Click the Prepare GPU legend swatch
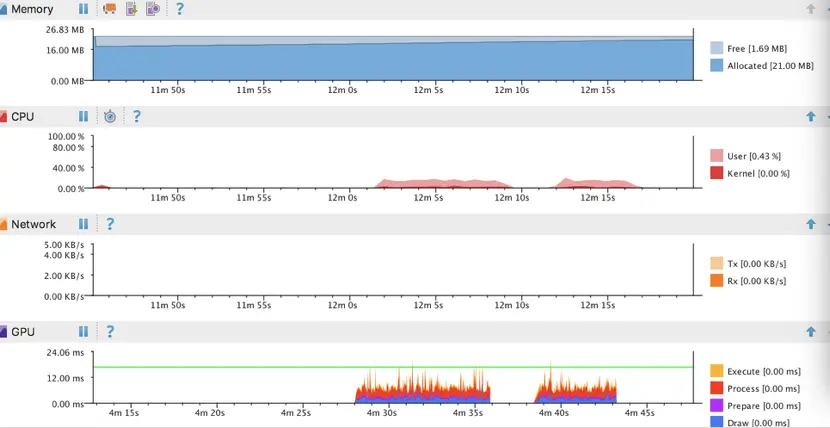This screenshot has width=830, height=428. (716, 405)
